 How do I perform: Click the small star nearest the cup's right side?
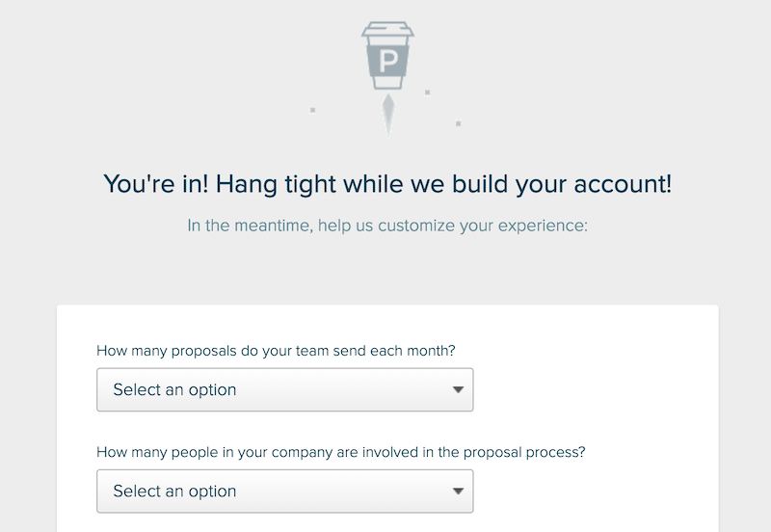[x=427, y=92]
